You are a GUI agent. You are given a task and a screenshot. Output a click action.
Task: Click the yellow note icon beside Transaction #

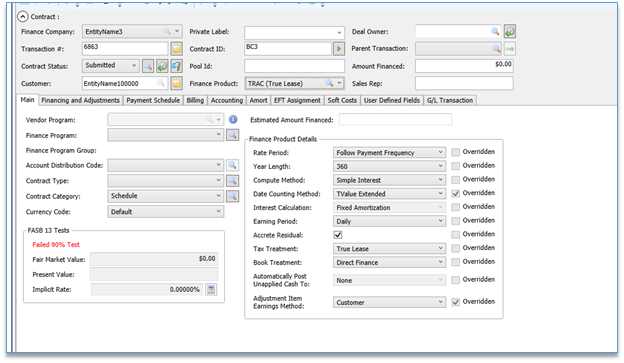177,49
